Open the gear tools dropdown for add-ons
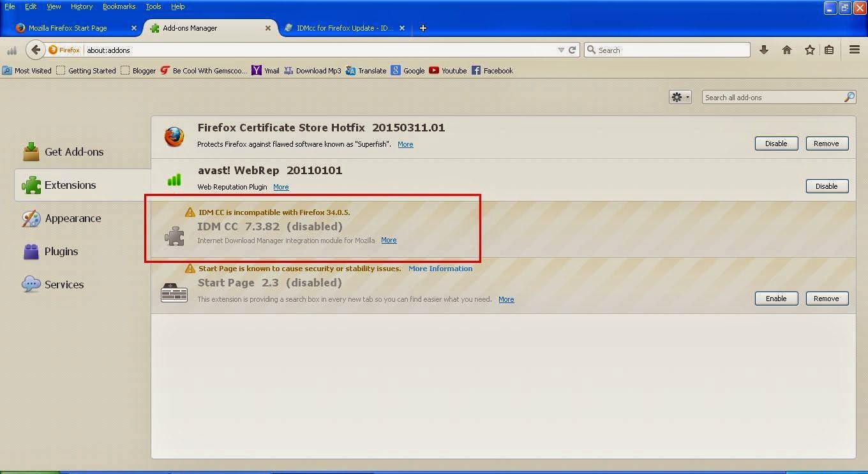 click(680, 96)
